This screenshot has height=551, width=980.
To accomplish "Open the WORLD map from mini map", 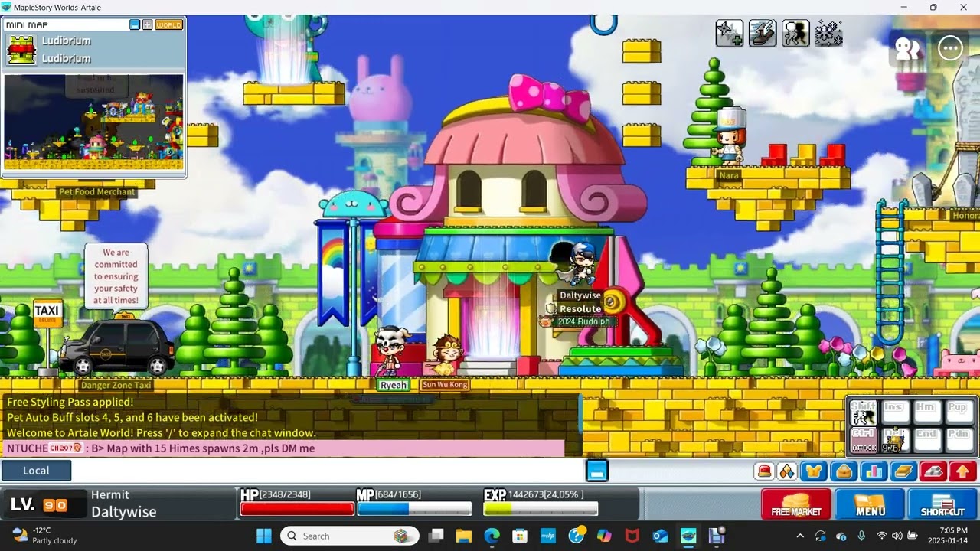I will coord(168,24).
